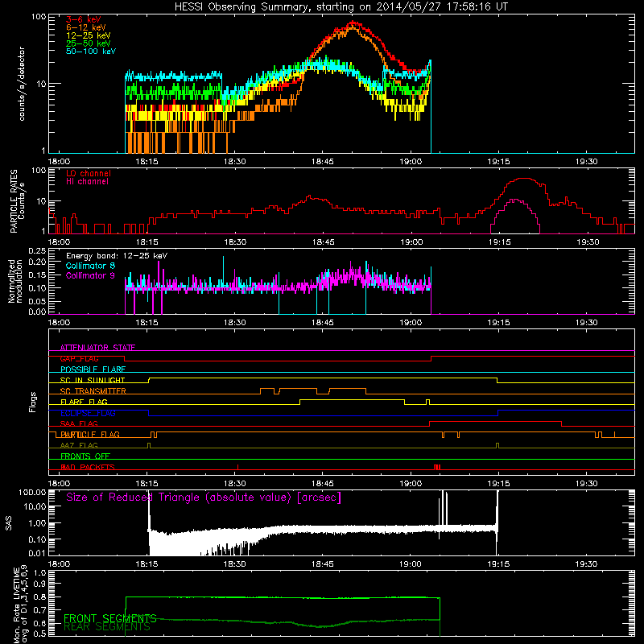
Task: Click the Flags panel axis label
Action: (x=33, y=402)
